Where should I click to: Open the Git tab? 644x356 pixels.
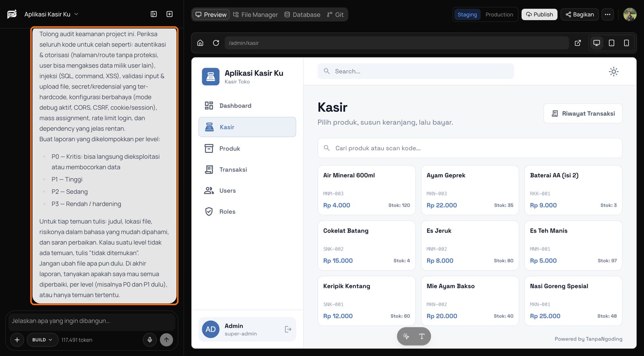[x=335, y=14]
